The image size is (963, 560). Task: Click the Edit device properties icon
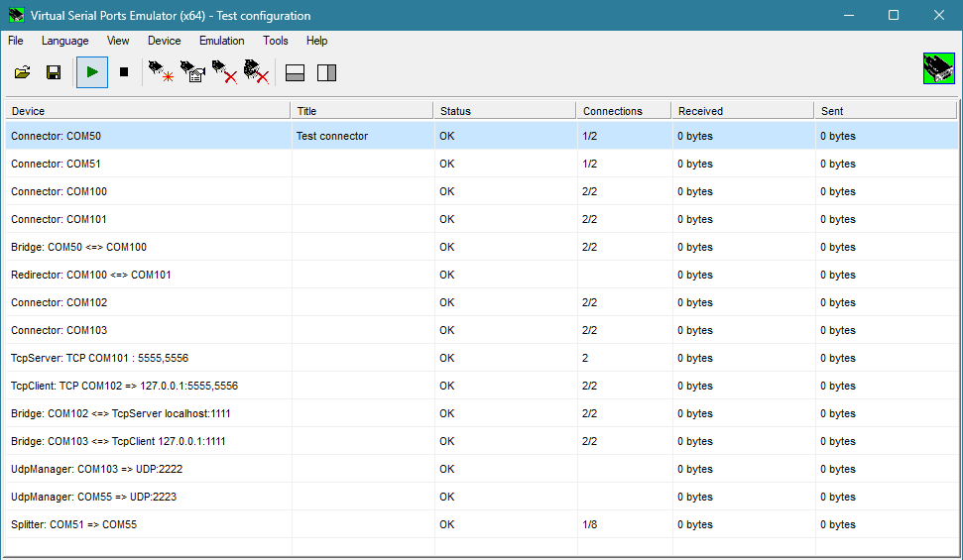[x=191, y=72]
